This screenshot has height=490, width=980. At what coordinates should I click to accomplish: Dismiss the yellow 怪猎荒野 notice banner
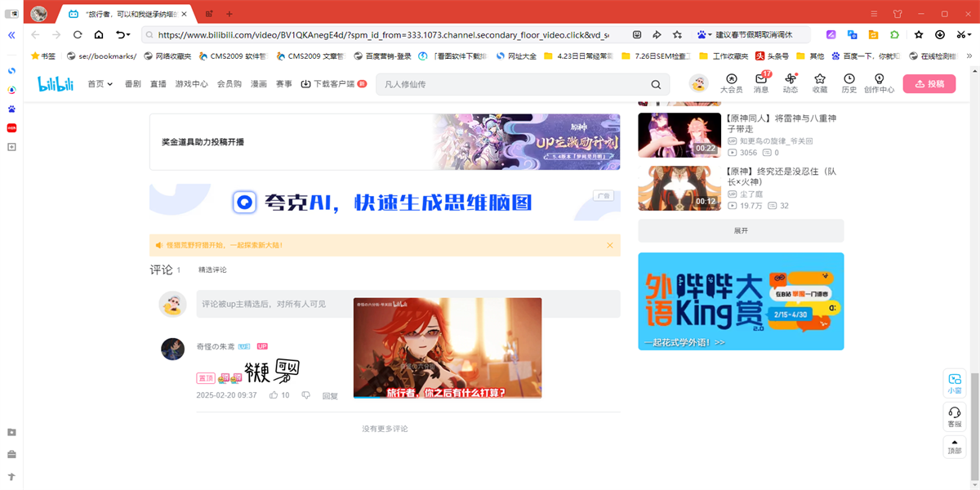[608, 244]
